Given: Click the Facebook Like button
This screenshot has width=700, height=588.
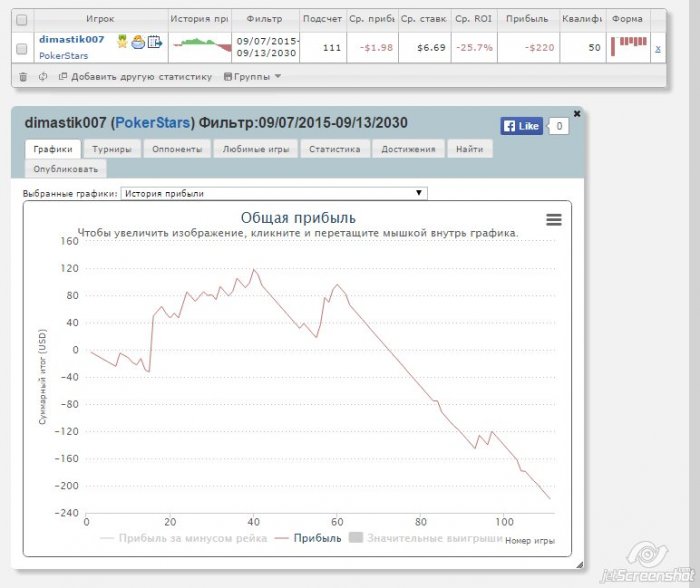Looking at the screenshot, I should pyautogui.click(x=521, y=126).
